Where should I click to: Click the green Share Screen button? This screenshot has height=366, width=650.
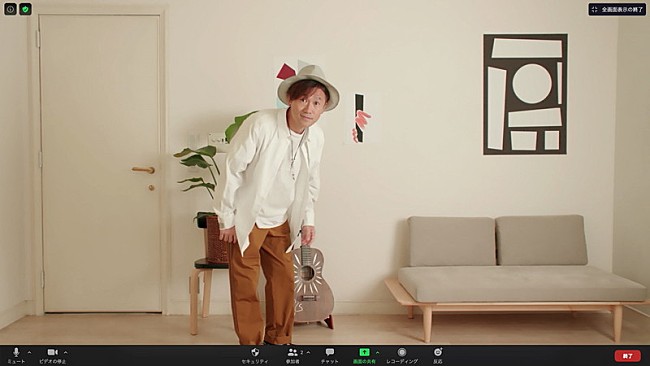(x=364, y=356)
